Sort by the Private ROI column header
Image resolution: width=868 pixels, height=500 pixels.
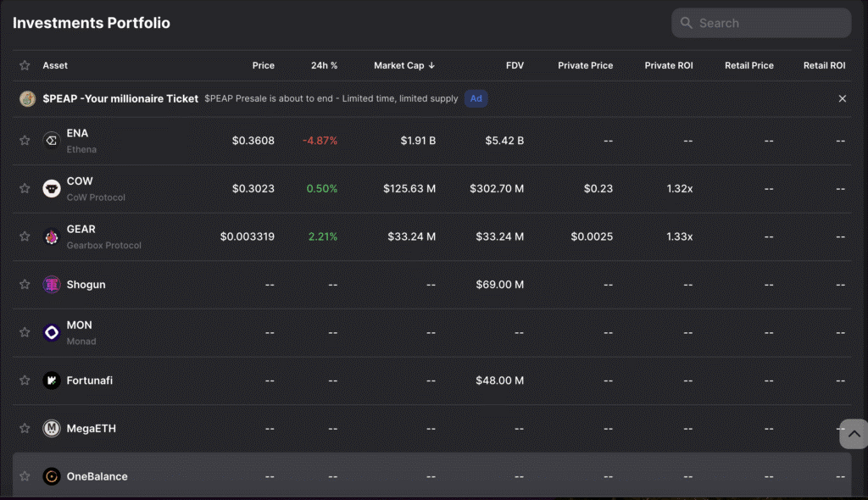(669, 65)
